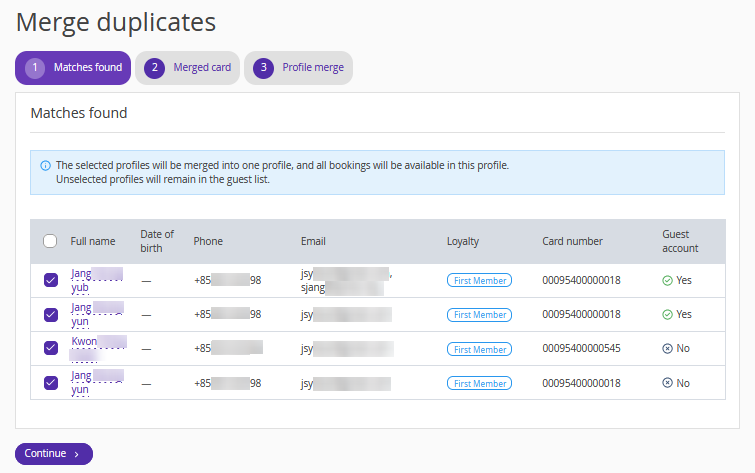Click the info icon in the blue notice
Viewport: 755px width, 473px height.
click(x=45, y=165)
